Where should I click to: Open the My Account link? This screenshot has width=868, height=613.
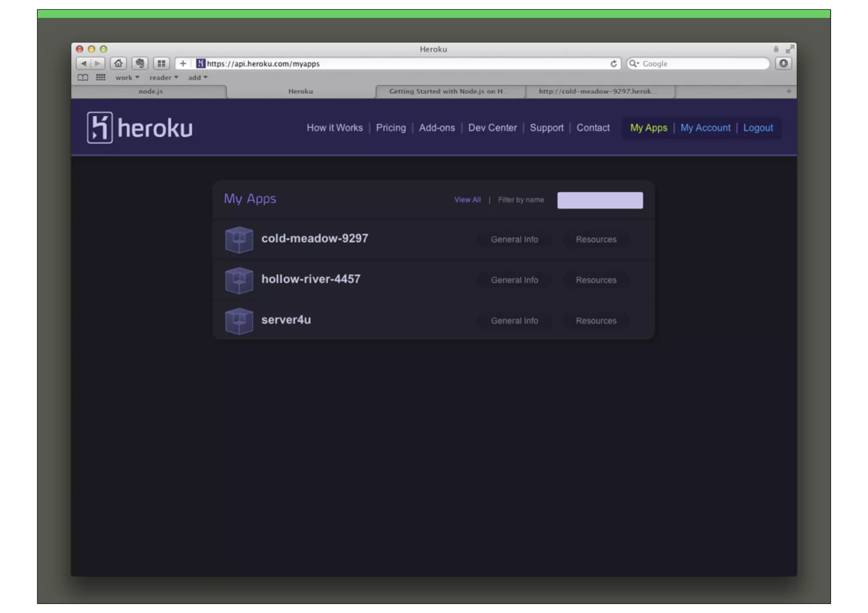click(x=705, y=128)
